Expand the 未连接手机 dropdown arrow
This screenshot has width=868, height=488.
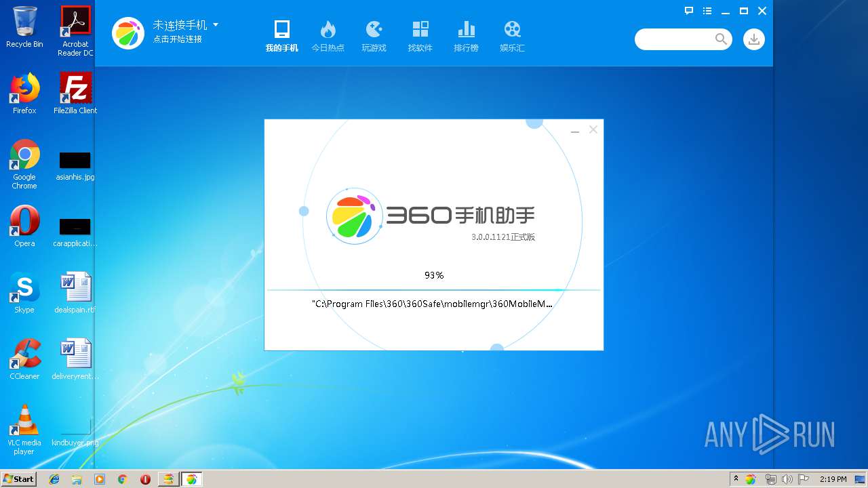pos(216,25)
